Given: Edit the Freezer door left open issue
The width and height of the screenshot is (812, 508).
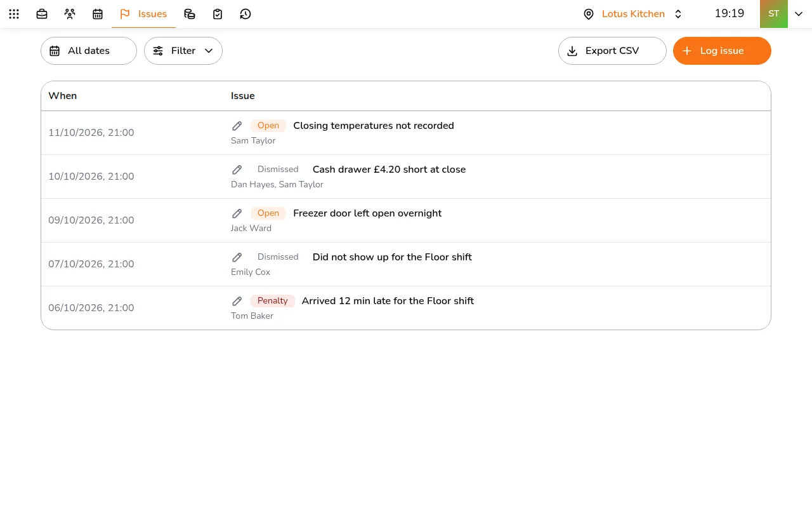Looking at the screenshot, I should click(x=237, y=213).
